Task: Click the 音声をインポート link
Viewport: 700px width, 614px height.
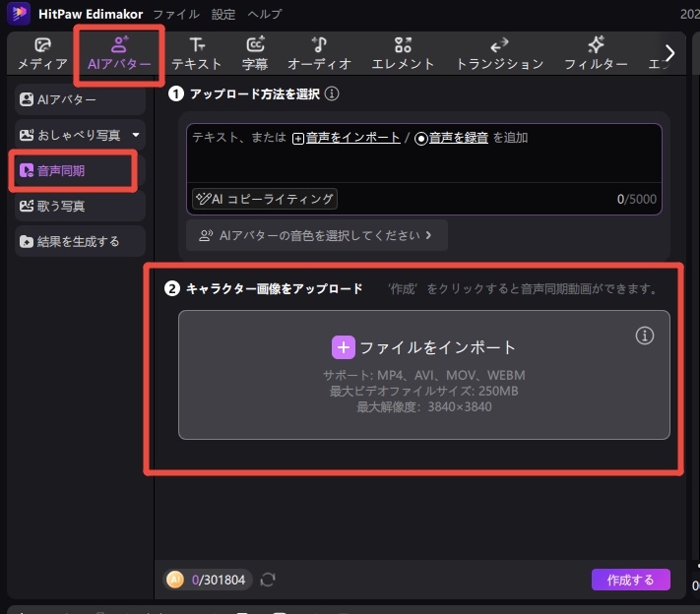Action: pyautogui.click(x=347, y=138)
